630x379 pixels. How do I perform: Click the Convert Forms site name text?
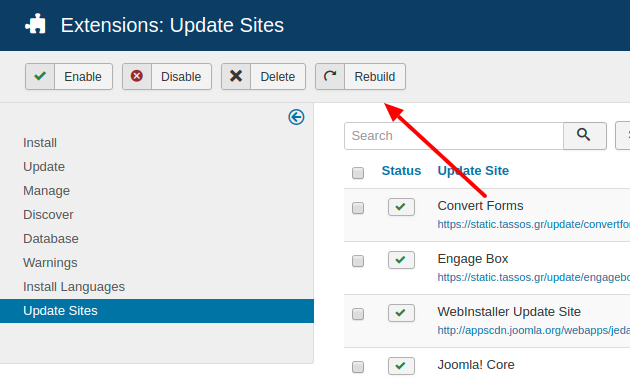[x=480, y=206]
